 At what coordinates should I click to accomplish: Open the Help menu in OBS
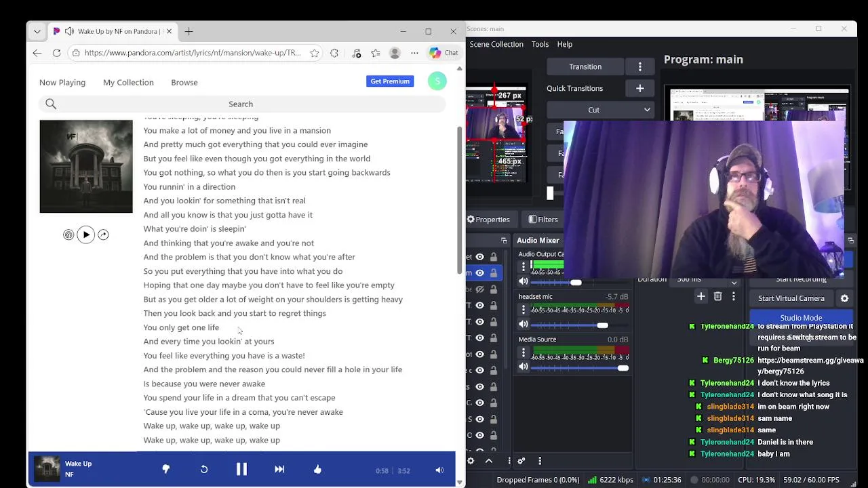(x=565, y=44)
